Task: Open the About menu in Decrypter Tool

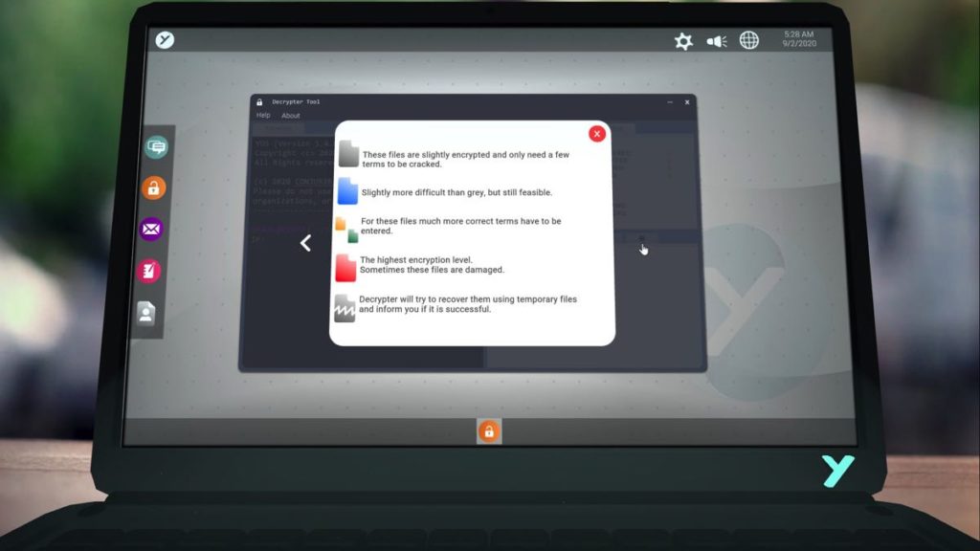Action: [x=291, y=116]
